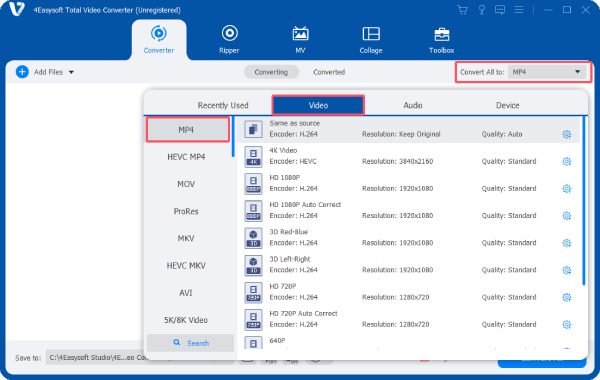
Task: Show the Converting list
Action: tap(271, 72)
